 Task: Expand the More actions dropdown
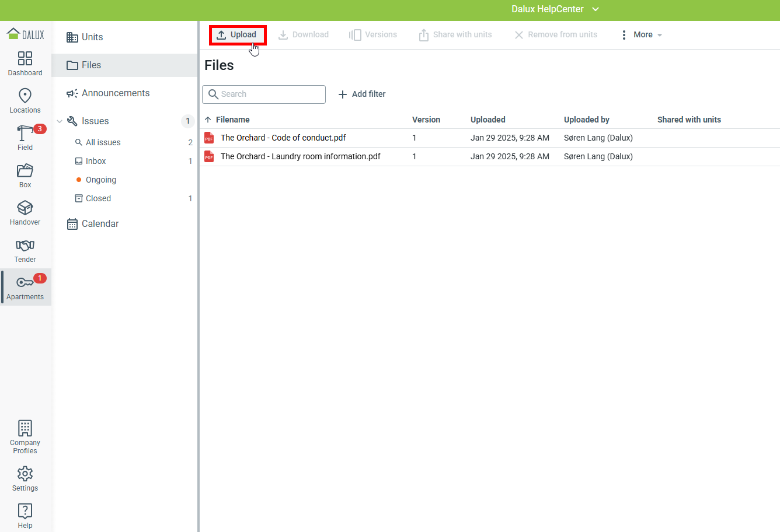642,35
